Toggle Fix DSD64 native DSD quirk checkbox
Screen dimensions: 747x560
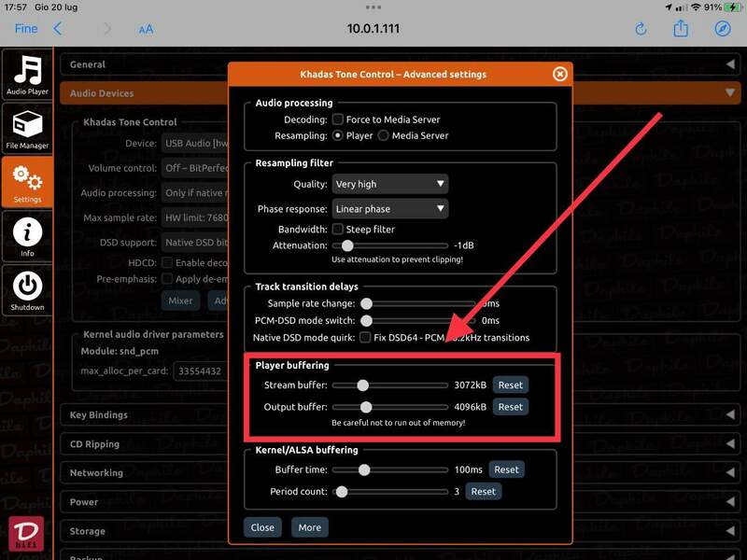pyautogui.click(x=366, y=337)
